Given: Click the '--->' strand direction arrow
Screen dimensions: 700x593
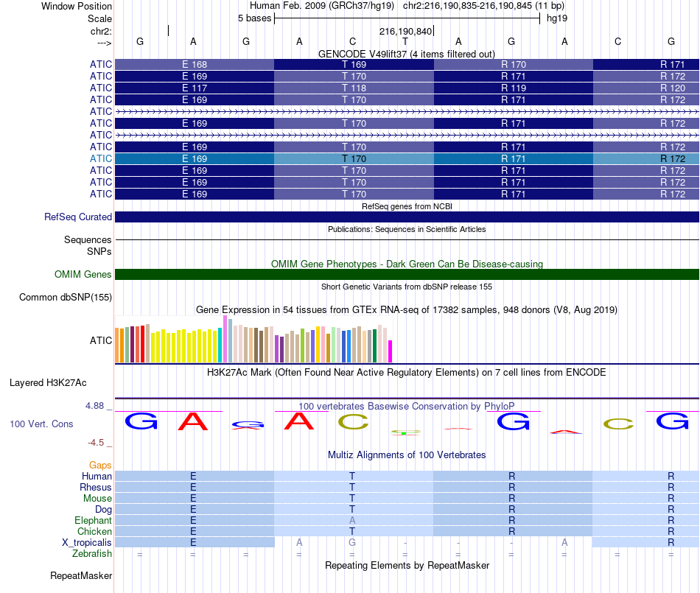Looking at the screenshot, I should coord(104,43).
